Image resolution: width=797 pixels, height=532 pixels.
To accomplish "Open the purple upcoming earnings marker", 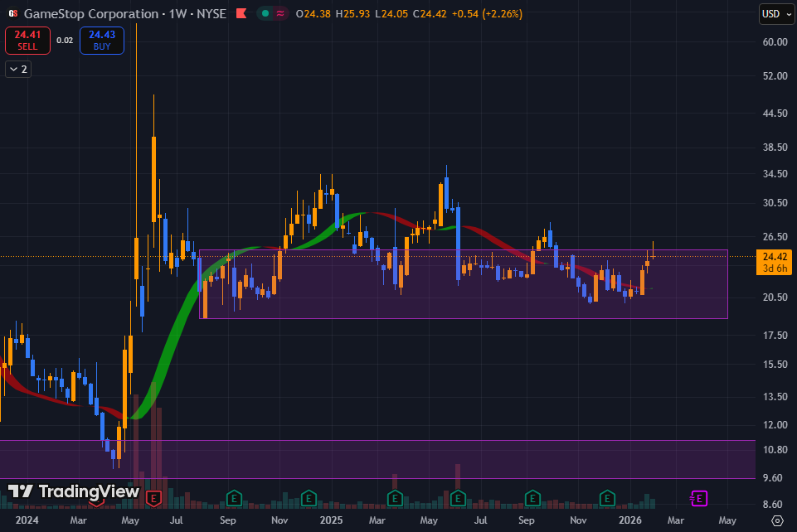I will point(699,499).
